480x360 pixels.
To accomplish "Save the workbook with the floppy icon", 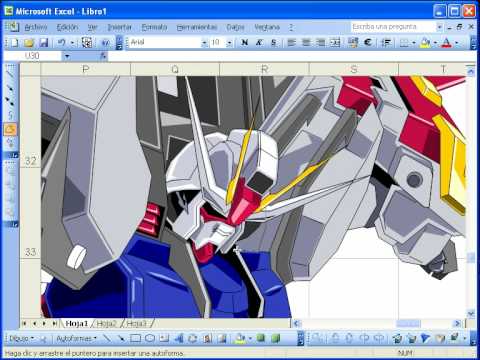I will coord(44,42).
